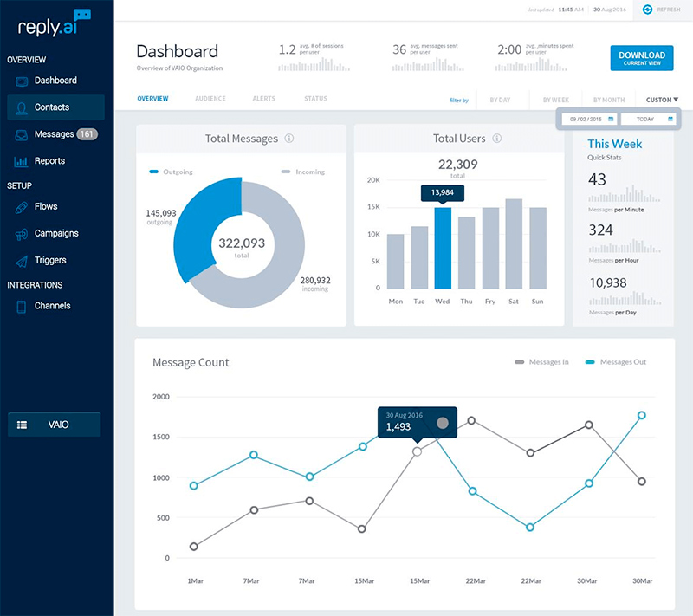Click the Refresh icon at top right

pos(647,10)
